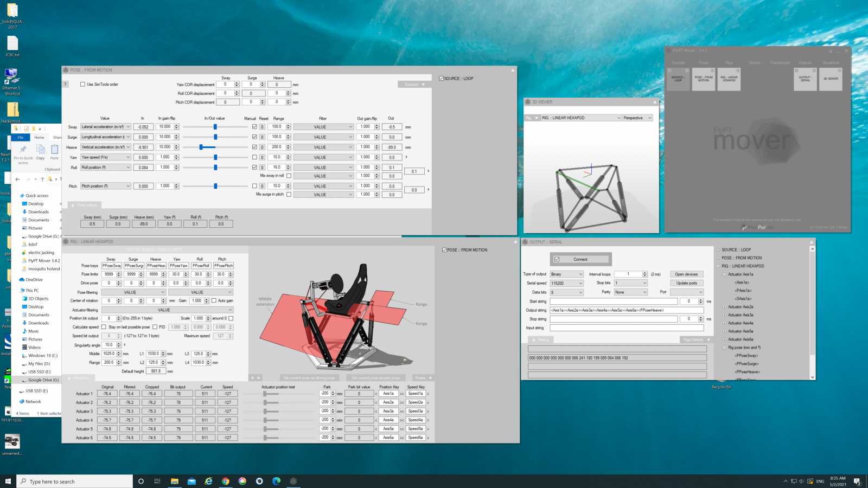This screenshot has height=488, width=868.
Task: Switch to the Home ribbon tab
Action: (39, 138)
